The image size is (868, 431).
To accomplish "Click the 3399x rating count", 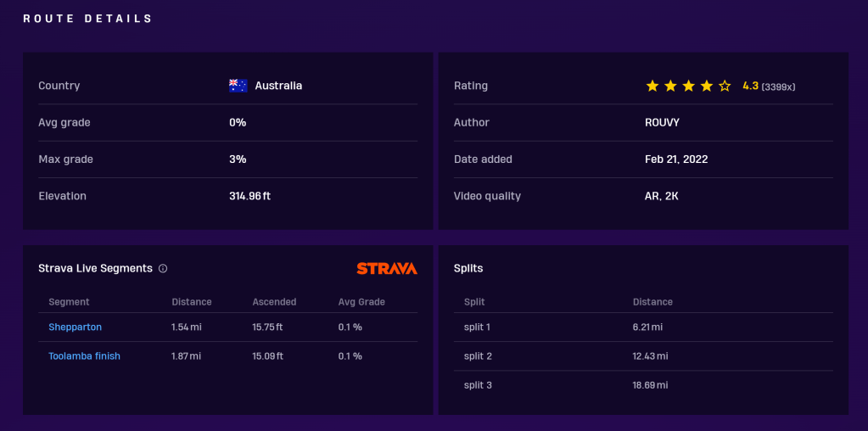I will [x=778, y=87].
